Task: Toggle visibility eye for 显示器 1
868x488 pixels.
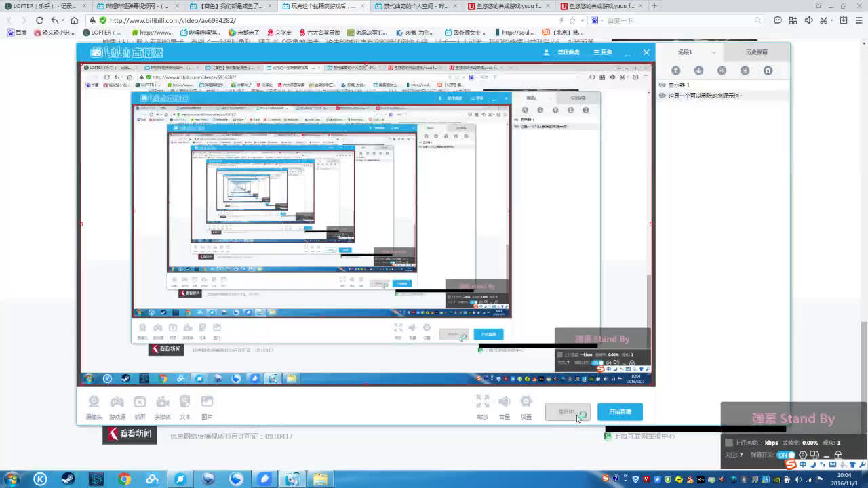Action: pos(663,85)
